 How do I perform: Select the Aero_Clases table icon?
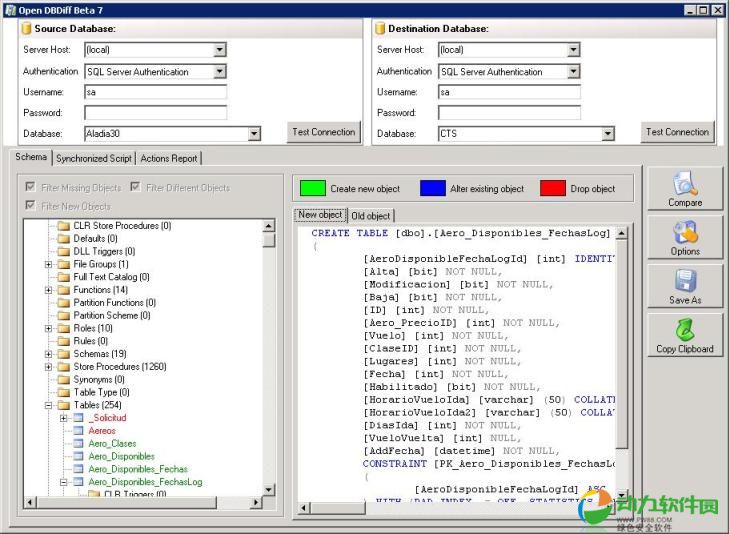click(79, 443)
